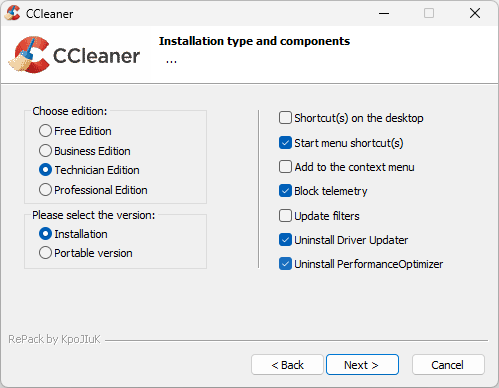The height and width of the screenshot is (388, 499).
Task: Select the Installation version radio
Action: tap(45, 234)
